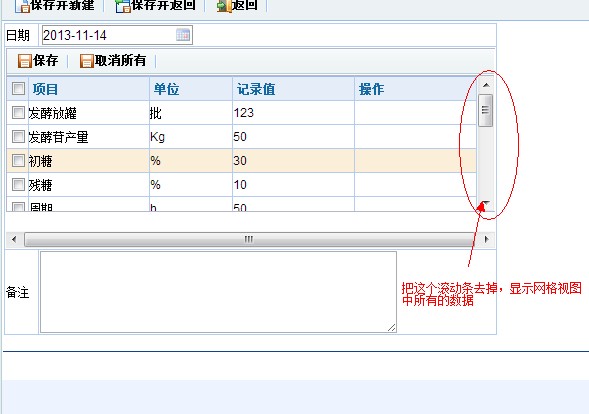The width and height of the screenshot is (589, 414).
Task: Click the 保存并新建 icon at top
Action: click(22, 6)
